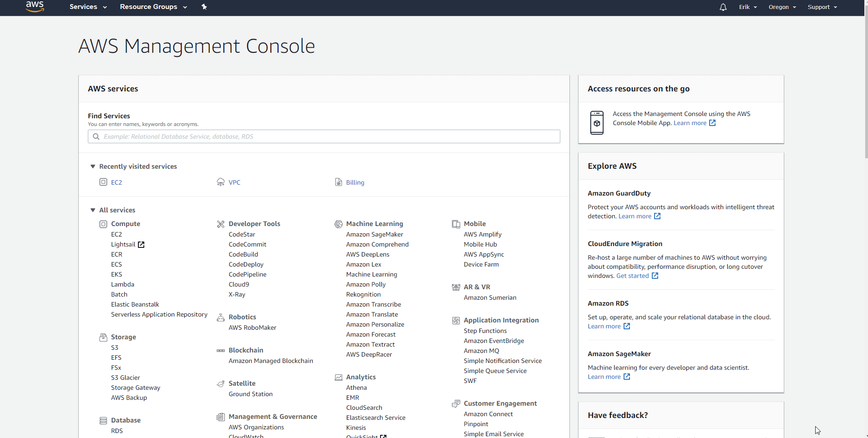
Task: Click the Blockchain category icon
Action: pyautogui.click(x=221, y=350)
